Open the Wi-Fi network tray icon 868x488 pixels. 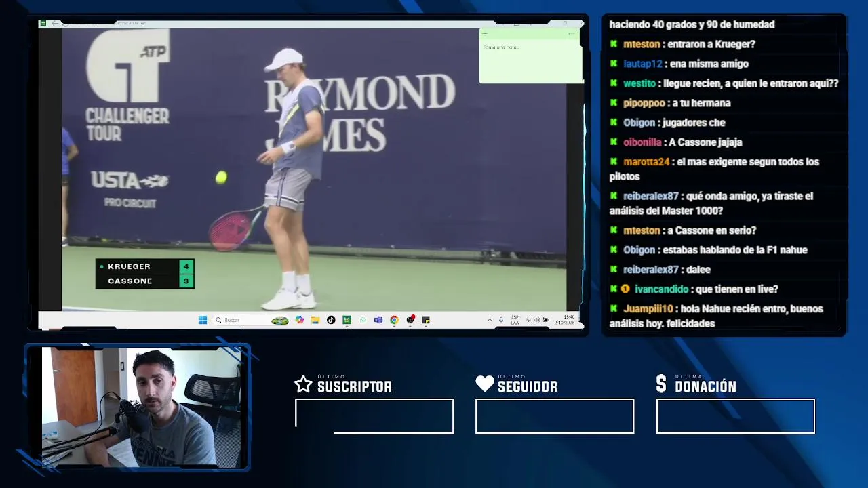point(528,320)
